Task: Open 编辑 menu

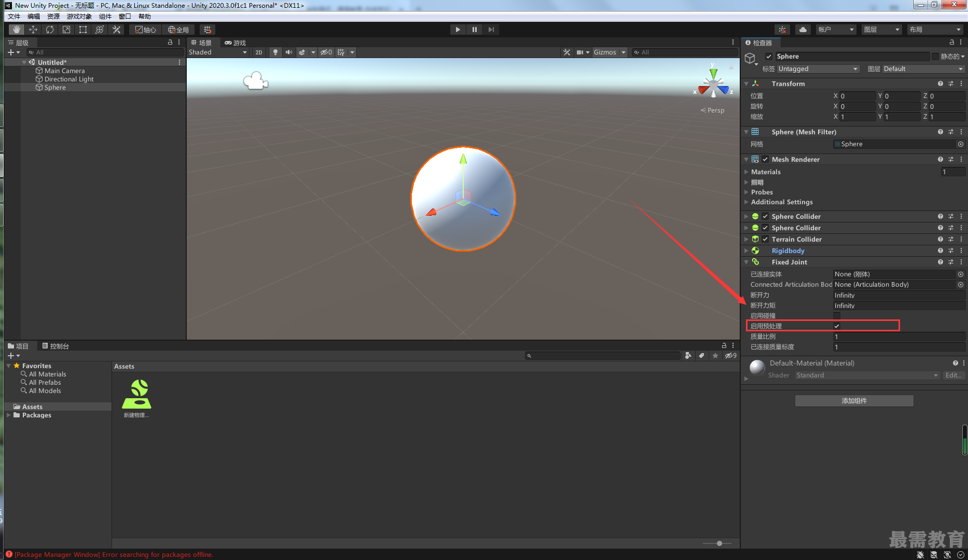Action: 34,16
